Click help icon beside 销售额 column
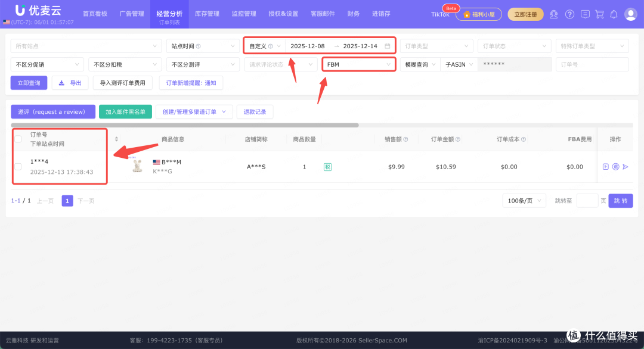The height and width of the screenshot is (349, 644). coord(405,139)
